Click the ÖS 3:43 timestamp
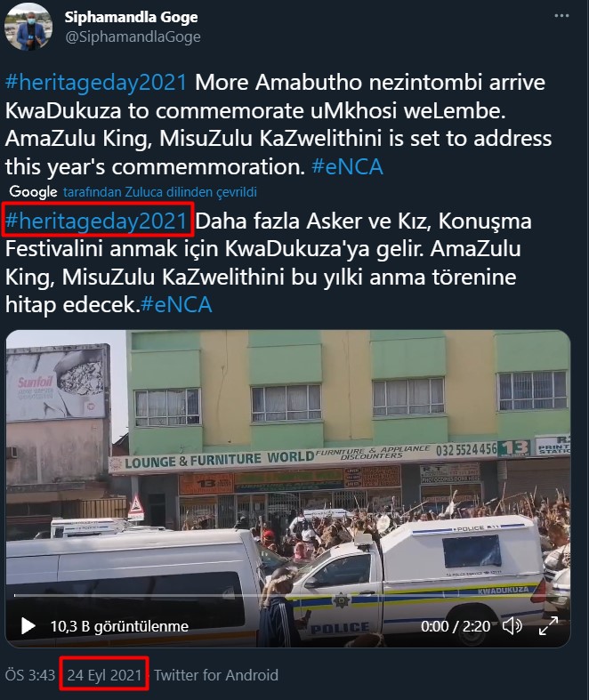The image size is (589, 700). (30, 675)
